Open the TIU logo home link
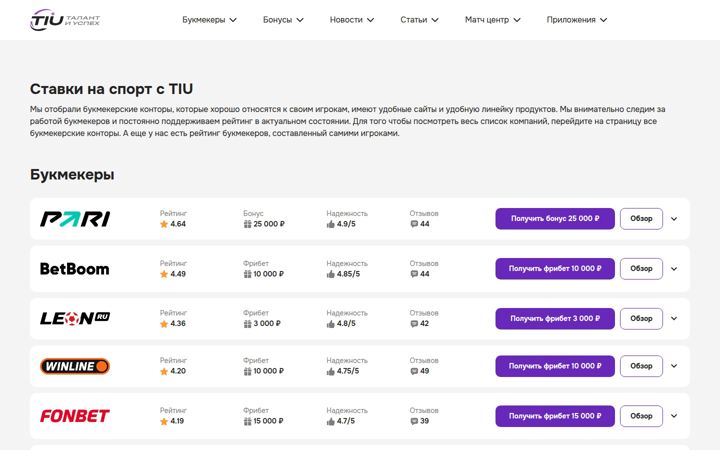This screenshot has height=450, width=720. pyautogui.click(x=65, y=20)
